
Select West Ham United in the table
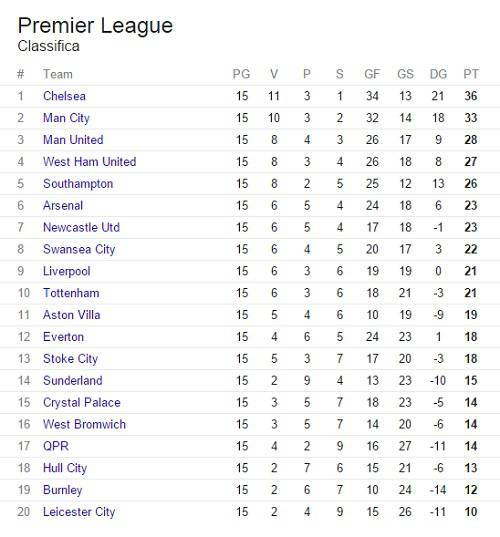pos(90,162)
